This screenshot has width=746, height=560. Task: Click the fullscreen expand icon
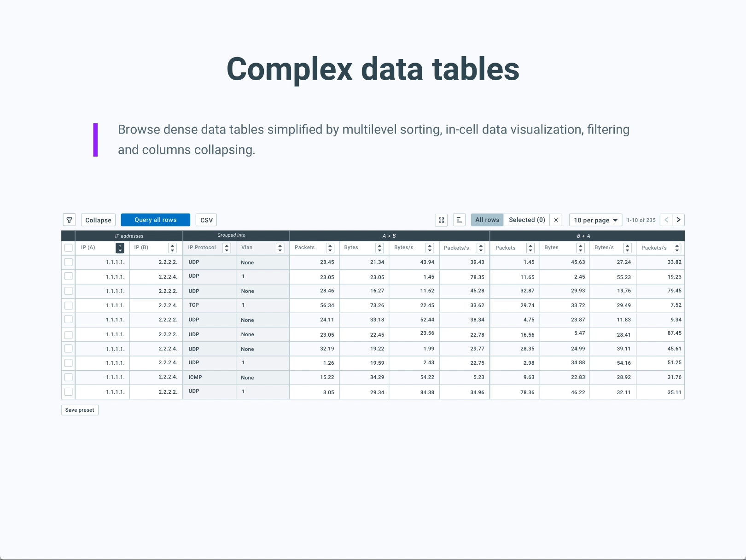coord(441,220)
